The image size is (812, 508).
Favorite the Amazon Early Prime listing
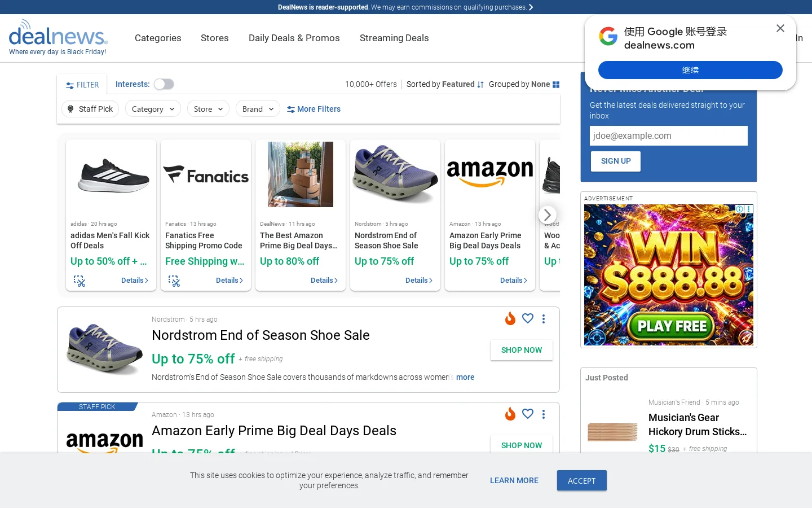[x=528, y=414]
